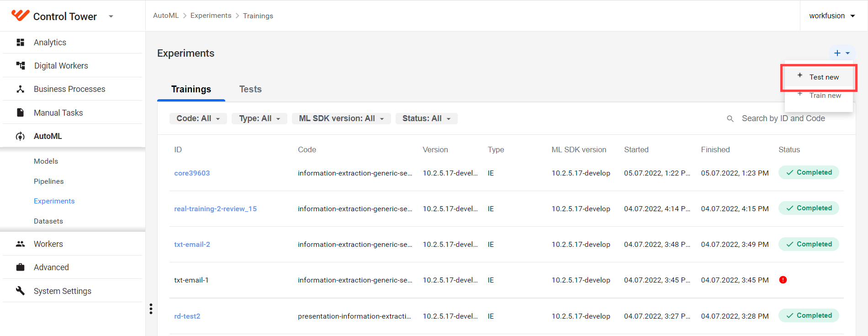Click the Trainings breadcrumb
Screen dimensions: 868x336
pyautogui.click(x=258, y=16)
